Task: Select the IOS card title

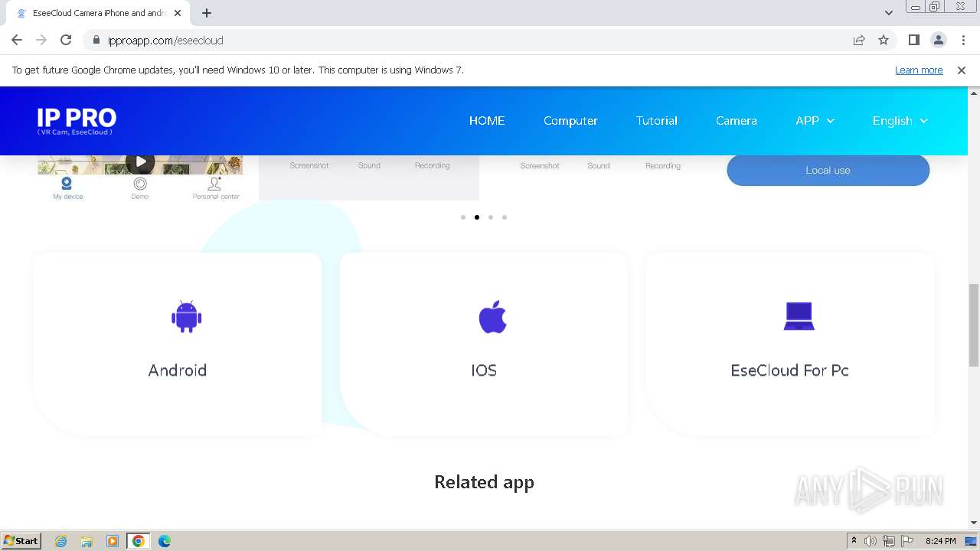Action: [x=484, y=370]
